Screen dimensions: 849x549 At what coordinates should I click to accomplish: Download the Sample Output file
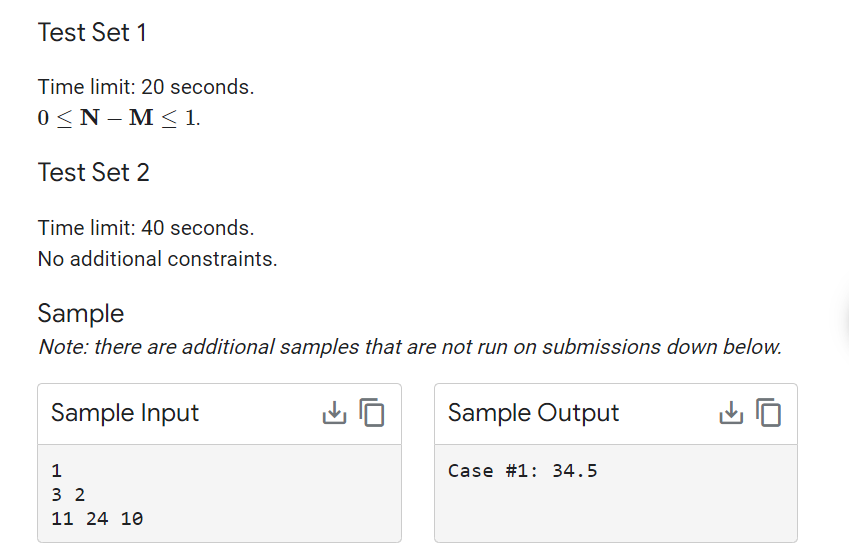click(x=731, y=413)
